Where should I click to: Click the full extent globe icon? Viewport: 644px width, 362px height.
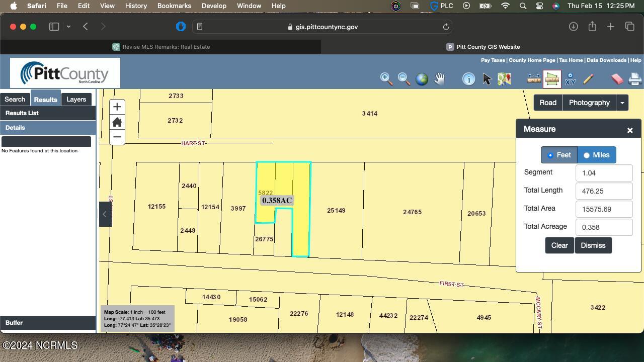pyautogui.click(x=421, y=78)
